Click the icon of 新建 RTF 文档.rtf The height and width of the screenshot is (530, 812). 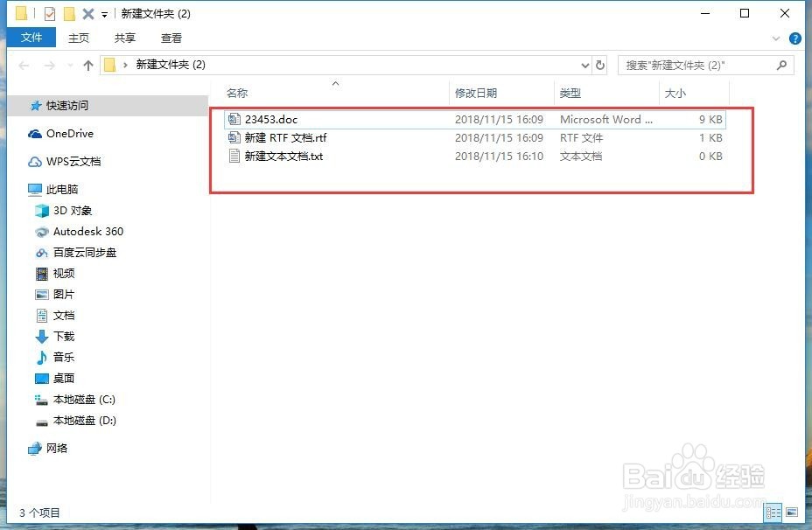[x=234, y=137]
